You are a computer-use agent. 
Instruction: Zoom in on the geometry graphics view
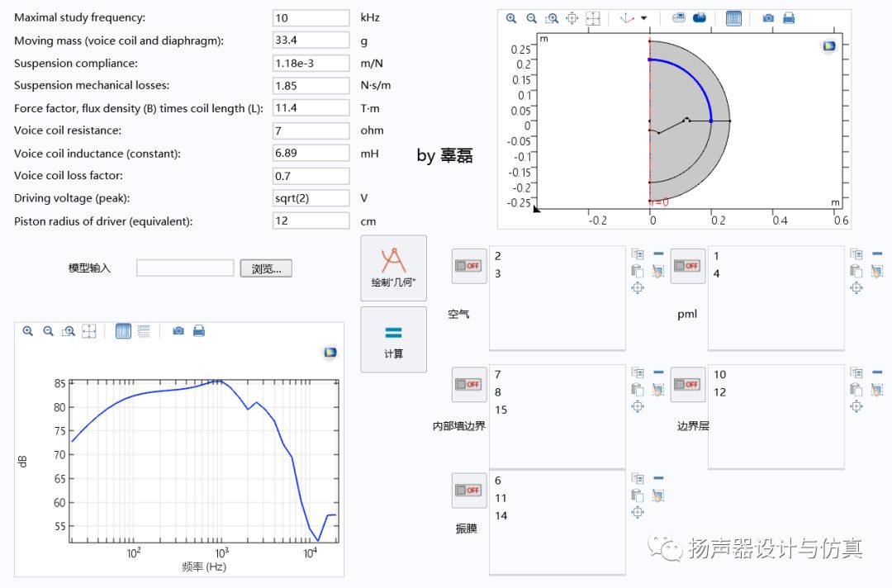511,18
